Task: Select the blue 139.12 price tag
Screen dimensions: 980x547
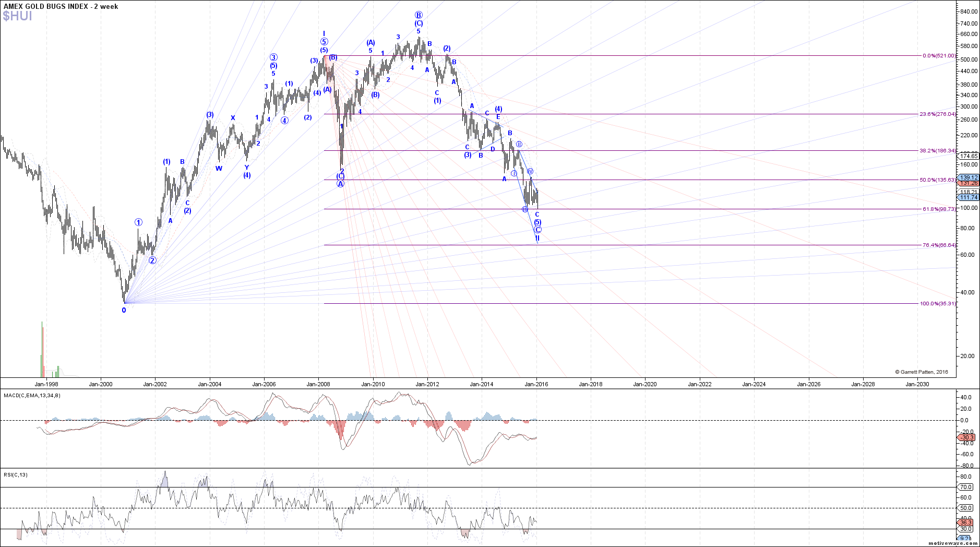Action: pos(969,177)
